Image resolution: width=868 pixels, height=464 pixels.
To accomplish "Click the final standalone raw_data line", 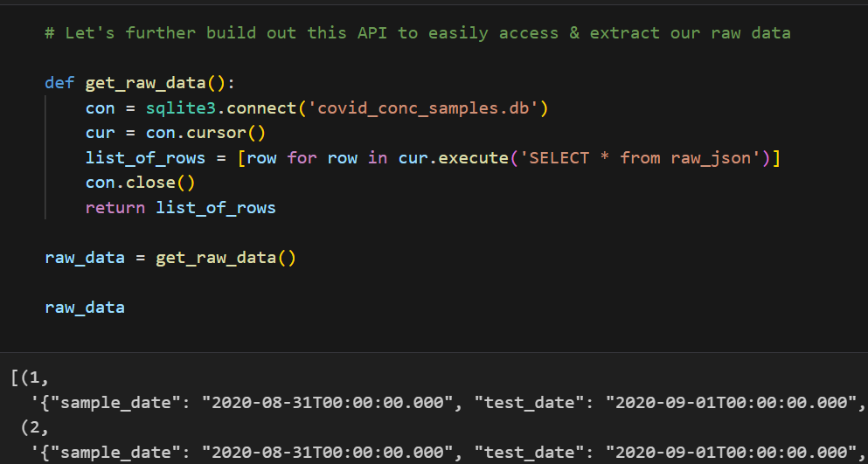I will (85, 308).
